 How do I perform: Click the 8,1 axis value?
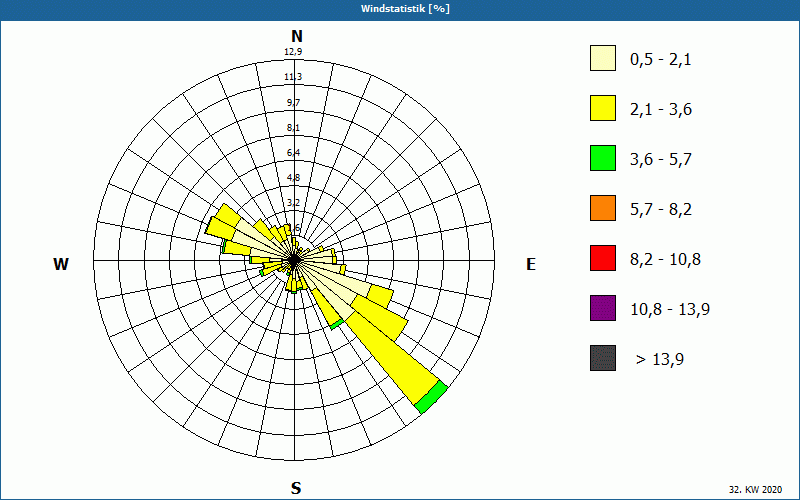(x=293, y=128)
